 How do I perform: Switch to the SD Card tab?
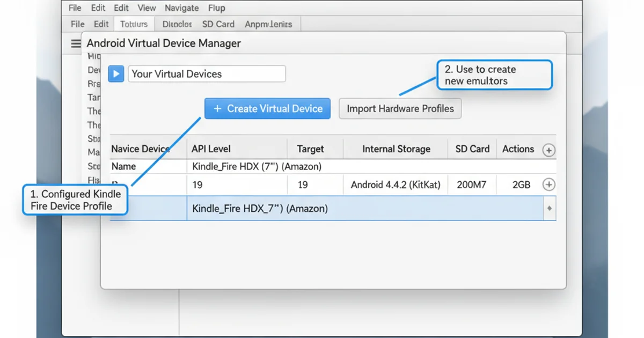click(x=218, y=24)
